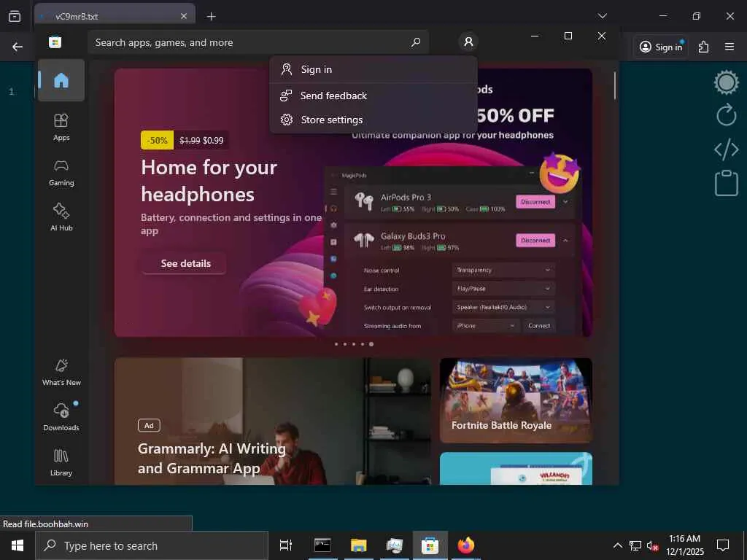
Task: Open Task View from the taskbar
Action: point(285,545)
